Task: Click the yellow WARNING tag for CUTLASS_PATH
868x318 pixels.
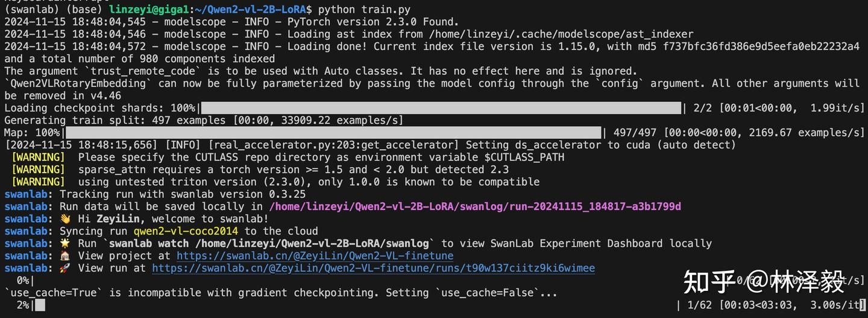Action: [x=38, y=157]
